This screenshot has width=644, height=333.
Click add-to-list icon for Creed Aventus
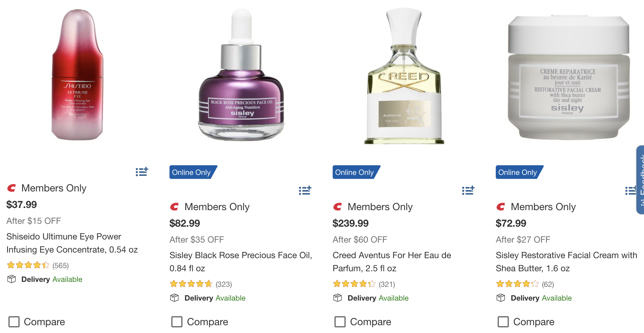point(468,190)
